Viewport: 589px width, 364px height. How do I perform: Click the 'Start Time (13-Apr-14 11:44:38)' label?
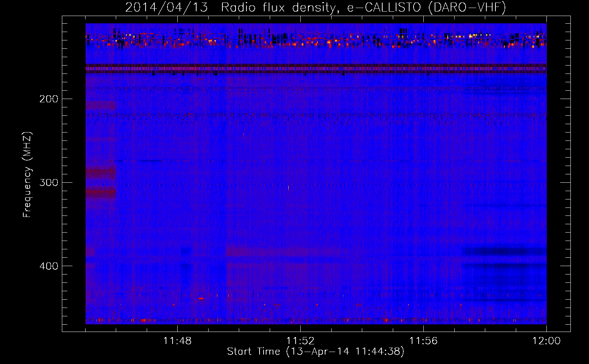[x=316, y=352]
